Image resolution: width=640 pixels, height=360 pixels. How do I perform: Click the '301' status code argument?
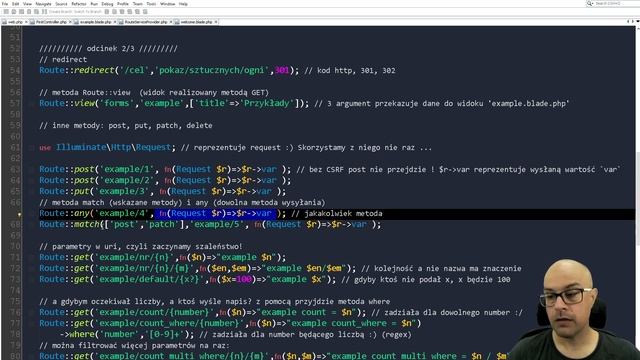point(282,70)
